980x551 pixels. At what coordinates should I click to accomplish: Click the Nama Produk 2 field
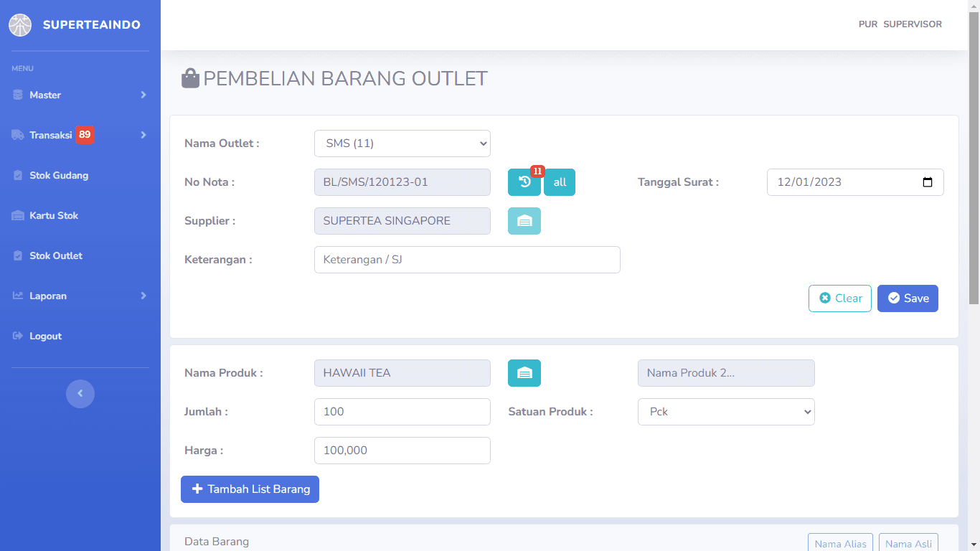click(x=726, y=373)
